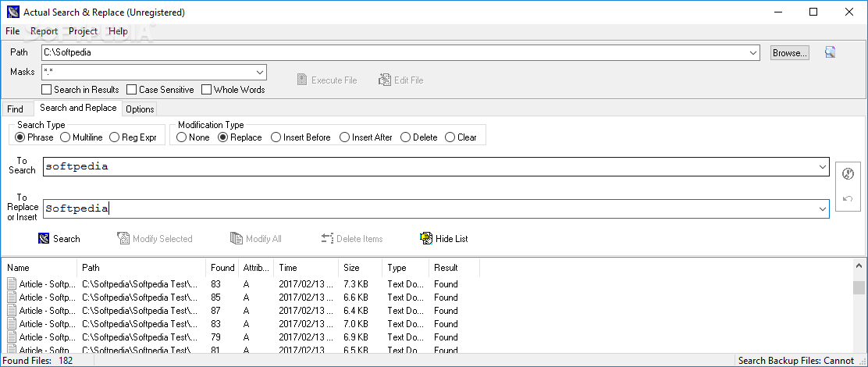Click the special characters icon right of the search field

point(848,174)
